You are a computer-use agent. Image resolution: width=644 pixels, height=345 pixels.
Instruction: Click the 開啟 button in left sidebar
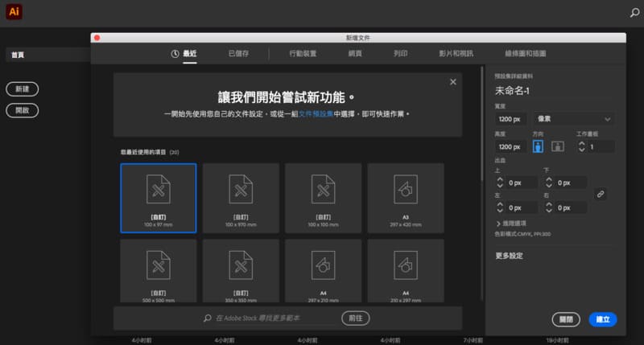(23, 110)
